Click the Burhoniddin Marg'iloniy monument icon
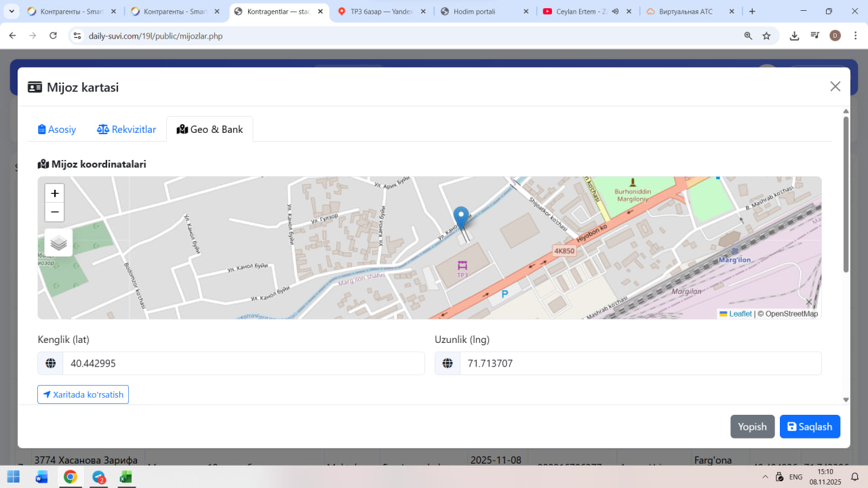This screenshot has height=488, width=868. coord(633,182)
